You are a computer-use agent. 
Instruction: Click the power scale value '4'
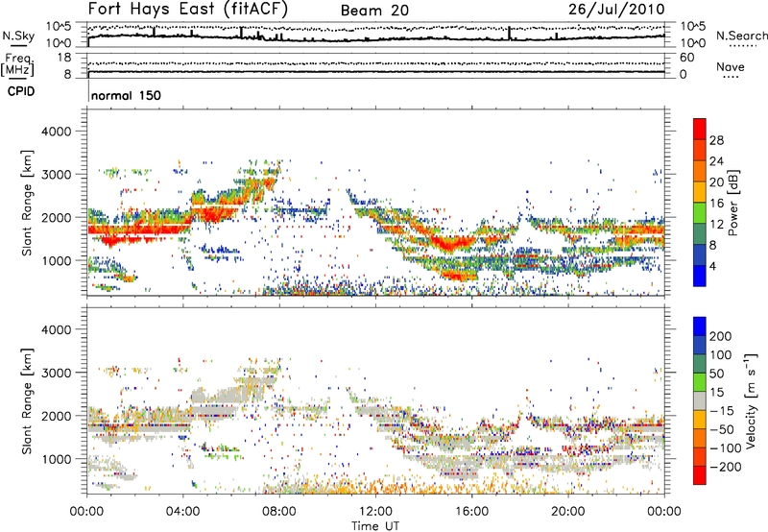712,266
